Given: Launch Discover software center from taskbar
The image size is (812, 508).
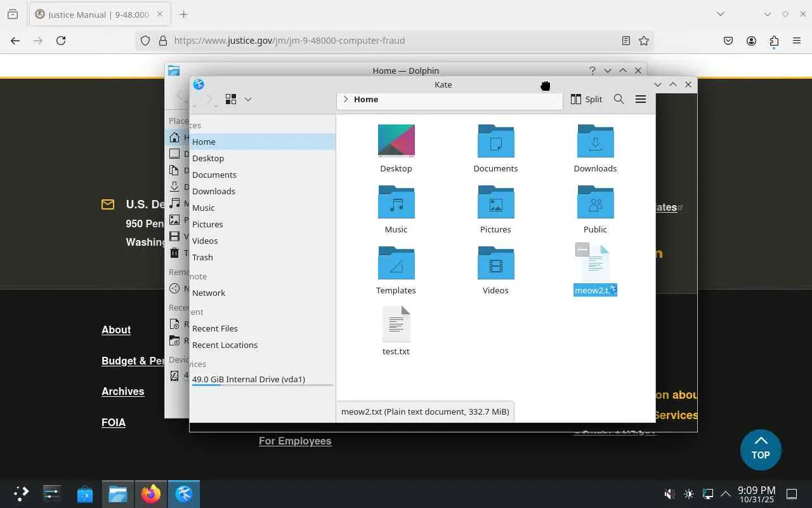Looking at the screenshot, I should [x=84, y=493].
